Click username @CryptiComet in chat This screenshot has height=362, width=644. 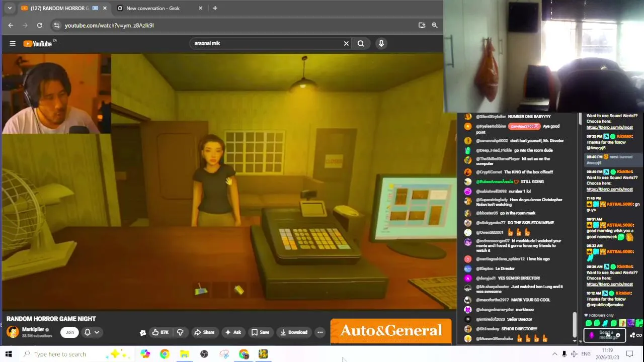click(489, 172)
